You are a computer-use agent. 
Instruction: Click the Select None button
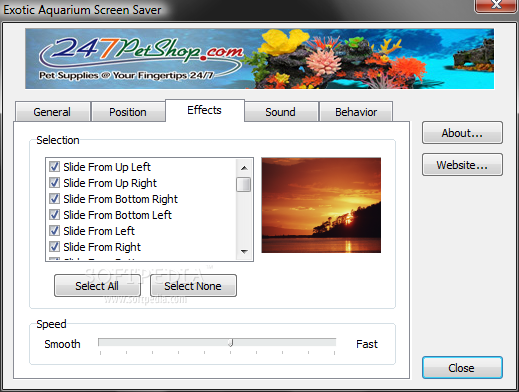pos(193,286)
